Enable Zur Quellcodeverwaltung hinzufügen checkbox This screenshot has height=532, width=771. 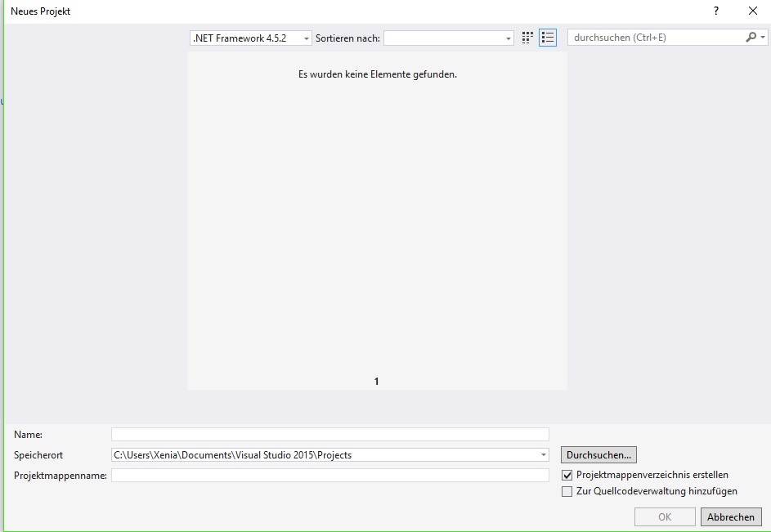[567, 492]
